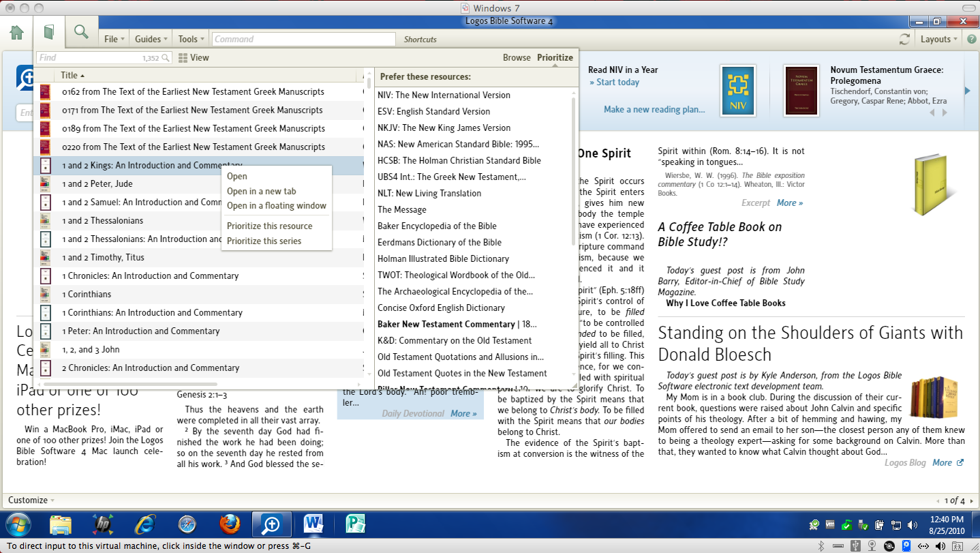Select 1 Peter: An Introduction and Commentary
The height and width of the screenshot is (553, 980).
199,331
